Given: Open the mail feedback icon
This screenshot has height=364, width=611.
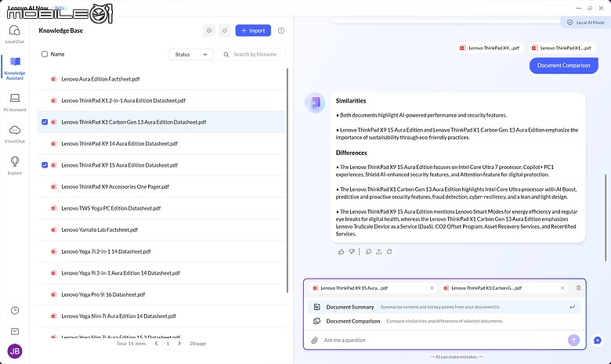Looking at the screenshot, I should tap(15, 331).
